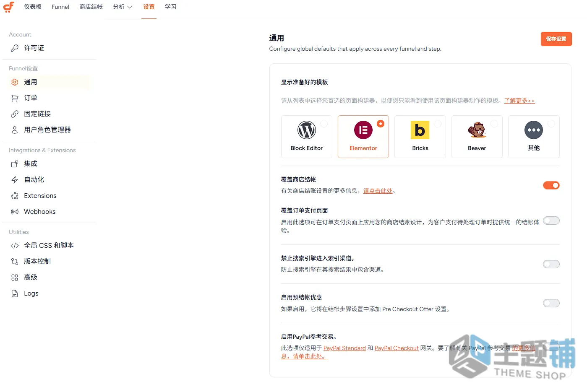This screenshot has width=587, height=392.
Task: Click the 保存设置 button
Action: (556, 39)
